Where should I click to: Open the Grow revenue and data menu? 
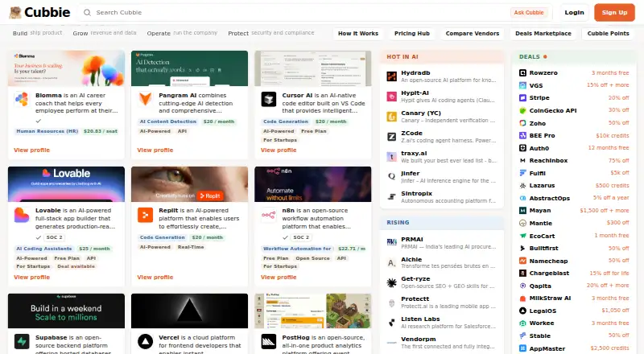point(105,33)
